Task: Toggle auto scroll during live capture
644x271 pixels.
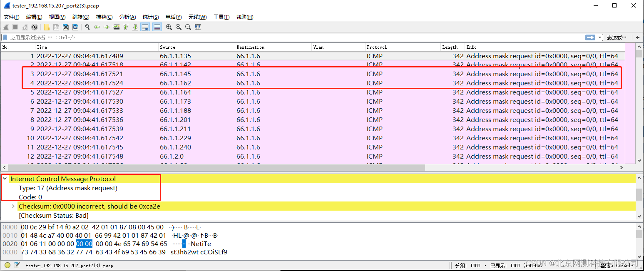Action: (x=145, y=27)
